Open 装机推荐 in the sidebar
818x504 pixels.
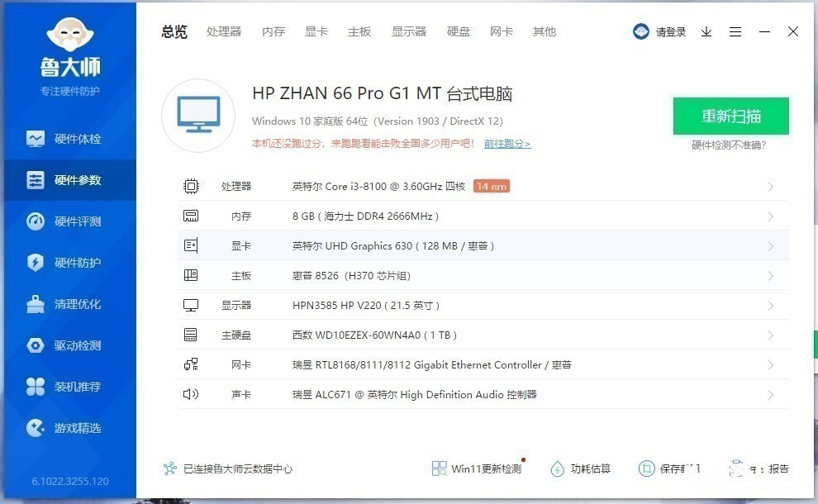click(x=77, y=387)
